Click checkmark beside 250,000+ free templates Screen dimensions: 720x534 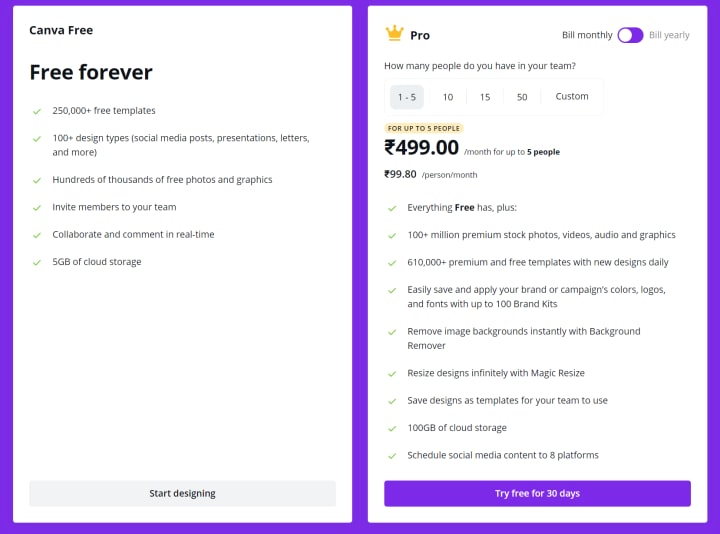click(37, 111)
